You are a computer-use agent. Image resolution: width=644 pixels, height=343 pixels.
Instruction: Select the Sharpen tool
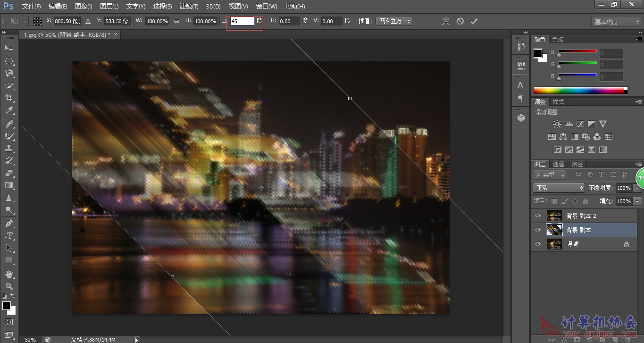(9, 198)
